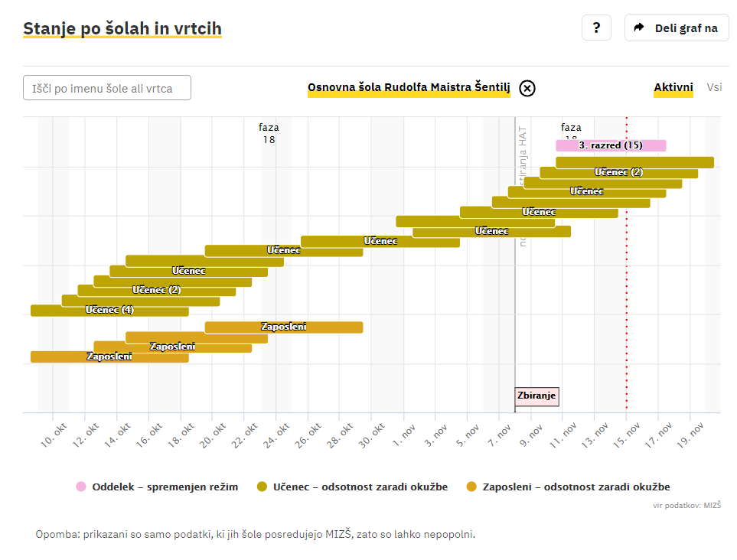Select the pink 3. razred (15) bar
Screen dimensions: 737x560
click(x=610, y=145)
